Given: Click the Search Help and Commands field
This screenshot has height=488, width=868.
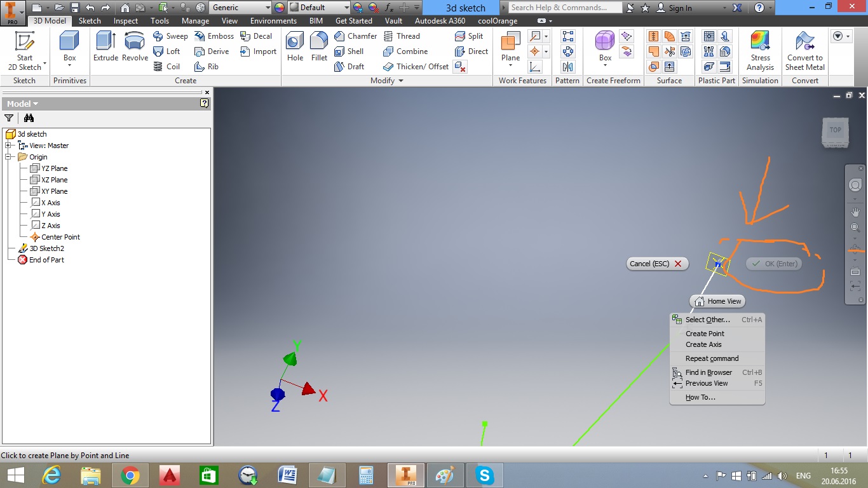Looking at the screenshot, I should tap(564, 7).
